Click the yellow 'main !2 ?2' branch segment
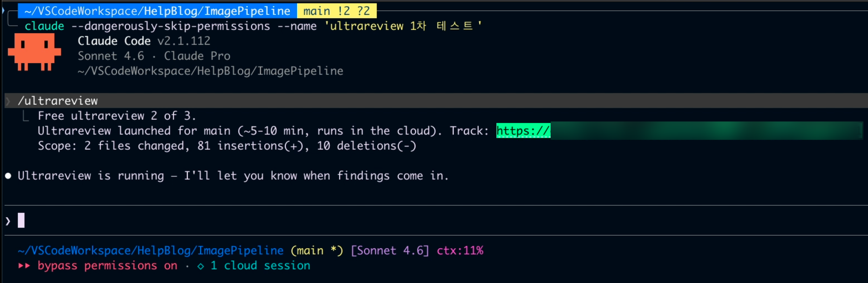Image resolution: width=868 pixels, height=283 pixels. (x=337, y=11)
